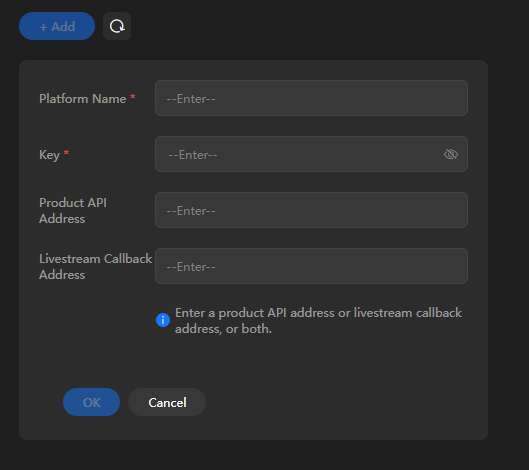This screenshot has width=529, height=470.
Task: Click the Product API Address label
Action: coord(73,211)
